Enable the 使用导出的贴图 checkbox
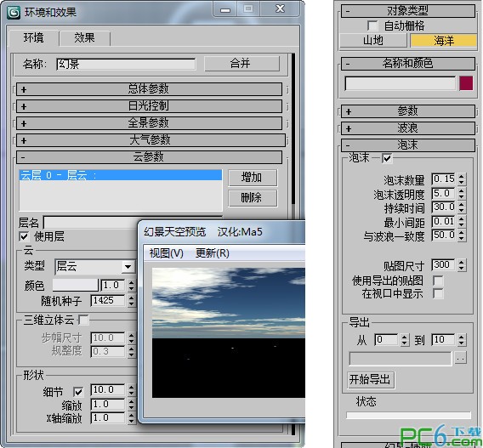The image size is (483, 448). point(438,281)
